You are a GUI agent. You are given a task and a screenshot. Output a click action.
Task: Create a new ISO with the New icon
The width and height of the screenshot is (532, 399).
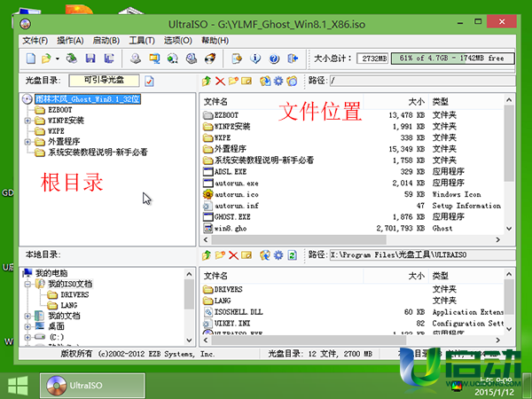pyautogui.click(x=30, y=59)
